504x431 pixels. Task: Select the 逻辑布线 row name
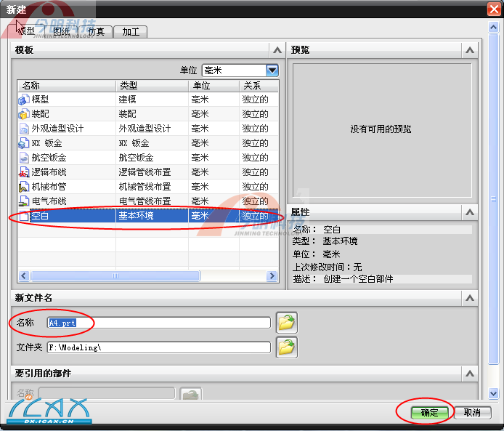(x=49, y=172)
